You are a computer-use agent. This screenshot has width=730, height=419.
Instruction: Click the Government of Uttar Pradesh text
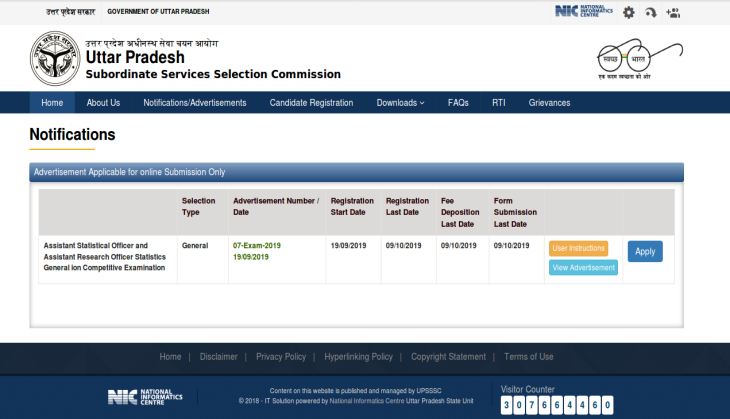click(158, 12)
